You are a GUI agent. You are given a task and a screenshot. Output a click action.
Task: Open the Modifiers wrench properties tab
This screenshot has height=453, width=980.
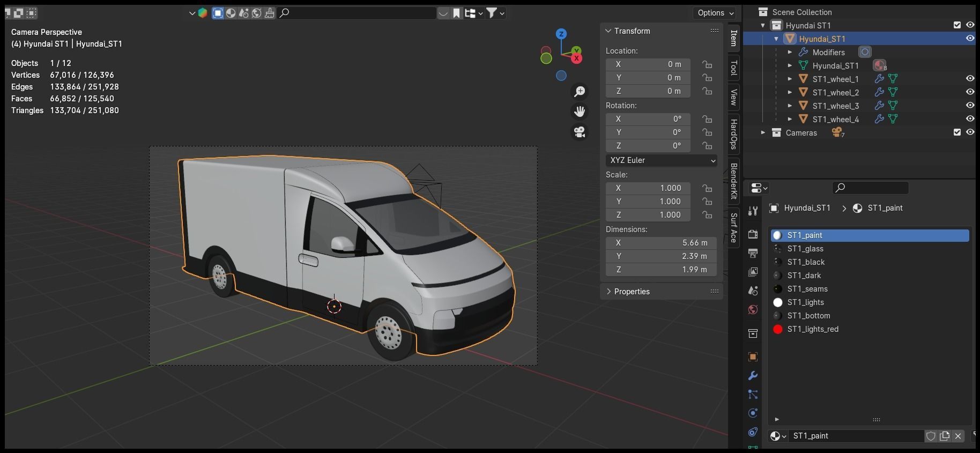753,376
